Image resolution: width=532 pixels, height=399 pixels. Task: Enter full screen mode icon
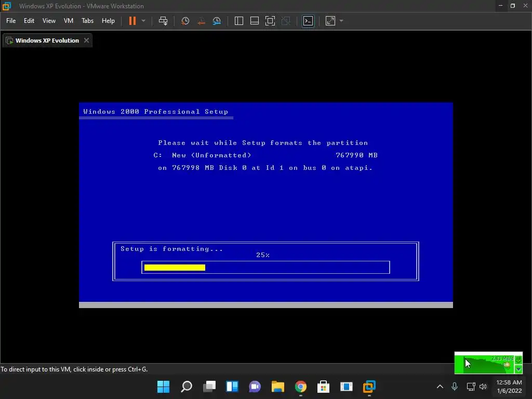(x=270, y=21)
